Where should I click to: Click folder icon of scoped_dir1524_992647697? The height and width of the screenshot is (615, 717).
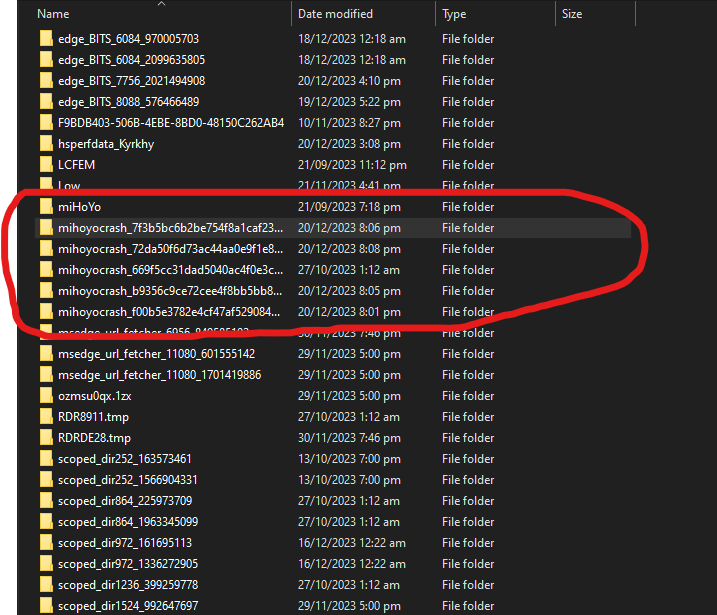pyautogui.click(x=46, y=606)
